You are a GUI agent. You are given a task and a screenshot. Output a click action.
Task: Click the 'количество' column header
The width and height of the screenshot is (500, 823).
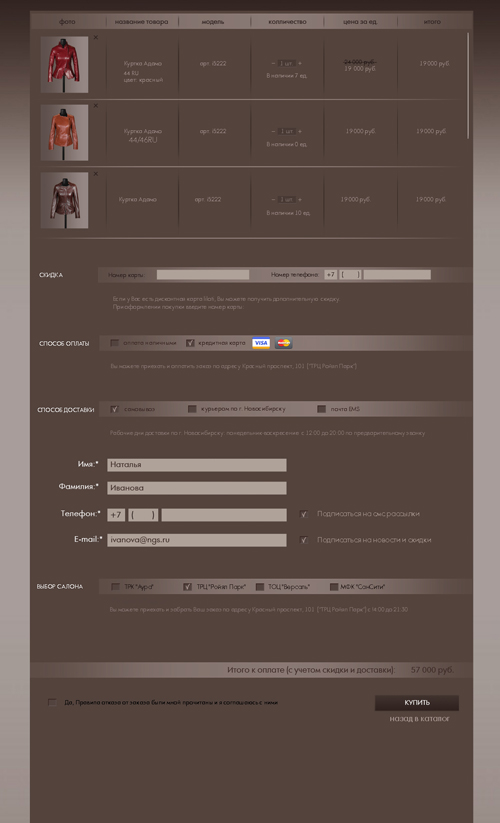[x=287, y=22]
